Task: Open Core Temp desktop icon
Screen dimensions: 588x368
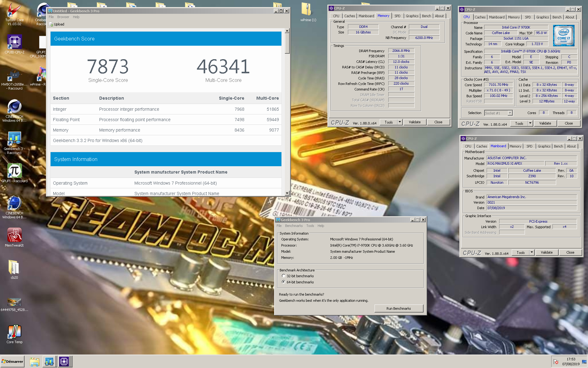Action: click(14, 334)
